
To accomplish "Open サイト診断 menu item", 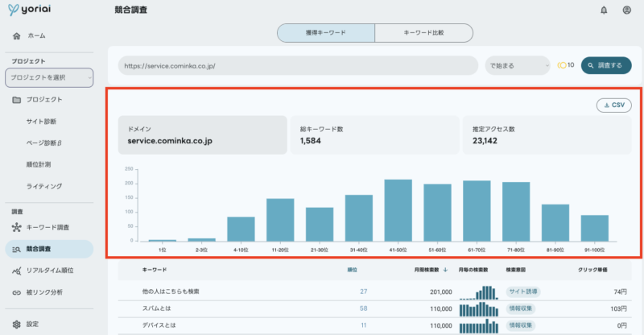I will (x=41, y=122).
